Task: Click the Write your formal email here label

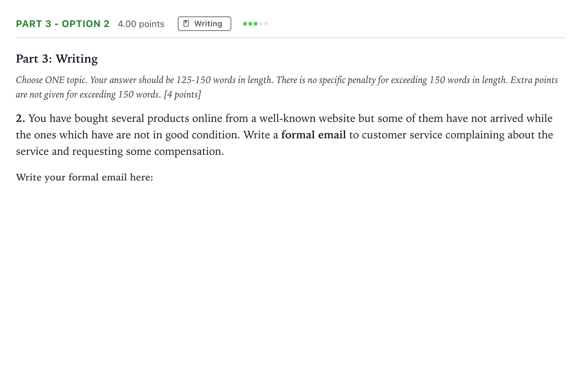Action: [84, 177]
